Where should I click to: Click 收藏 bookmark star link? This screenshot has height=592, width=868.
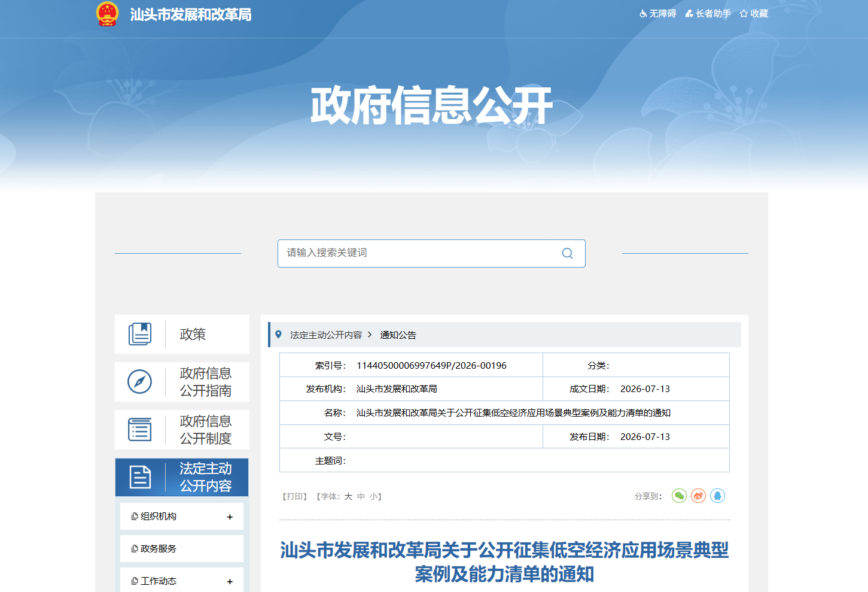coord(754,14)
